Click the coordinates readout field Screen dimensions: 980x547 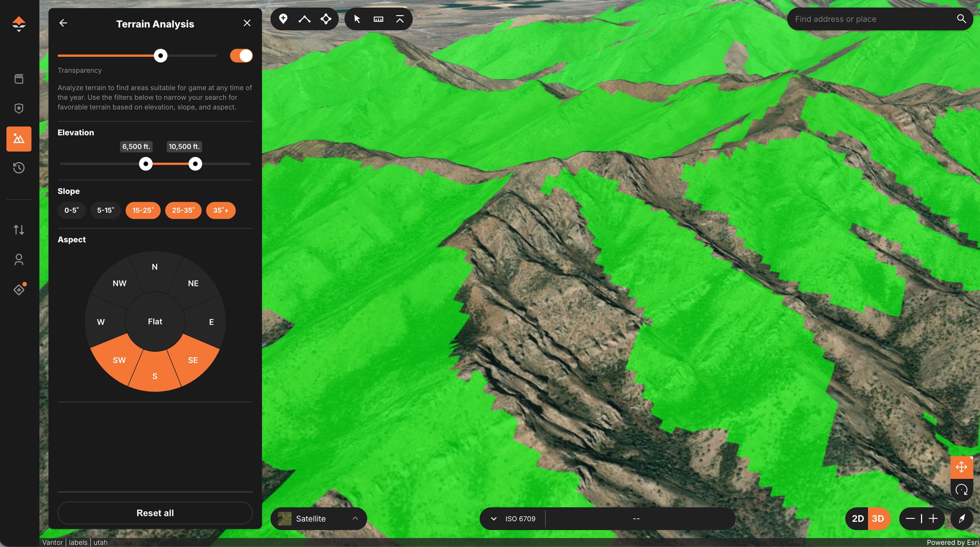pyautogui.click(x=636, y=519)
